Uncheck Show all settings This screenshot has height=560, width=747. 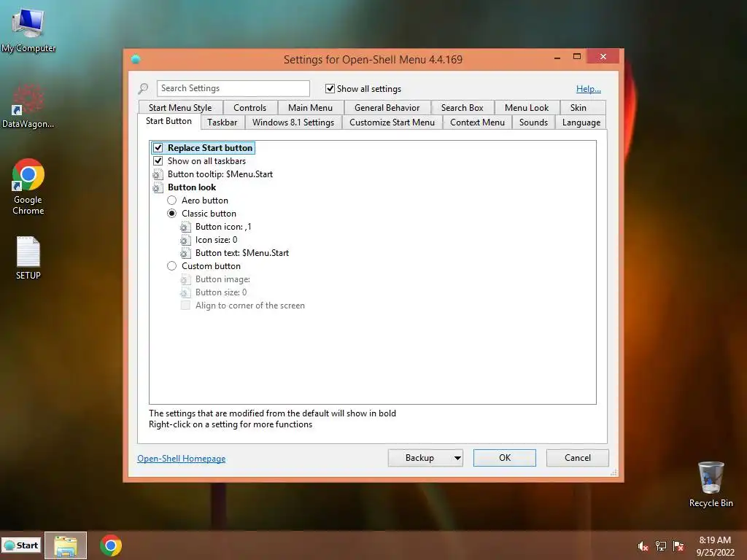[x=330, y=88]
